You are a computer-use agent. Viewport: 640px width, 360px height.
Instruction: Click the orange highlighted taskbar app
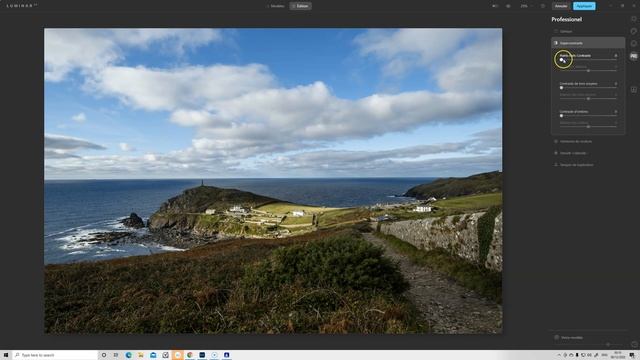[x=178, y=355]
